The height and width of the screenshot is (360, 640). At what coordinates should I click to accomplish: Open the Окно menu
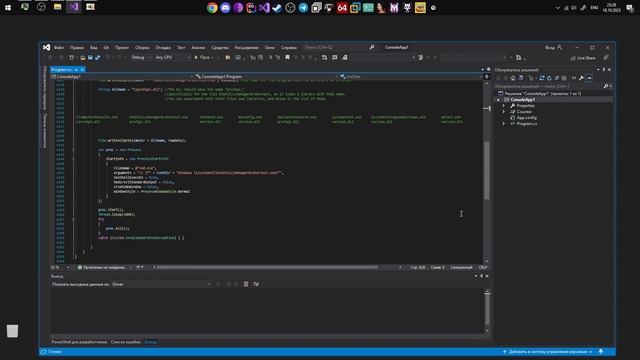(x=270, y=48)
